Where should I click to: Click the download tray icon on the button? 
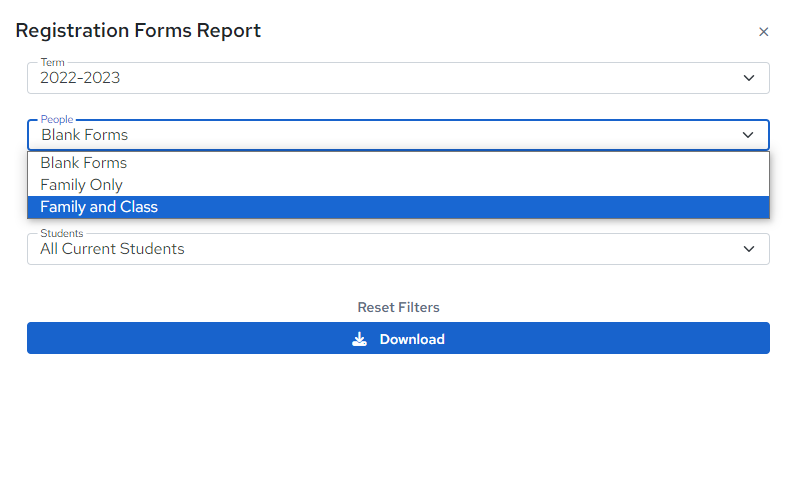pyautogui.click(x=359, y=339)
